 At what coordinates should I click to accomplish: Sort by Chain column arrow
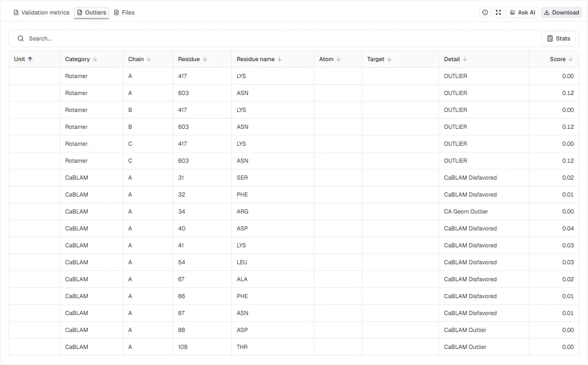click(x=149, y=59)
